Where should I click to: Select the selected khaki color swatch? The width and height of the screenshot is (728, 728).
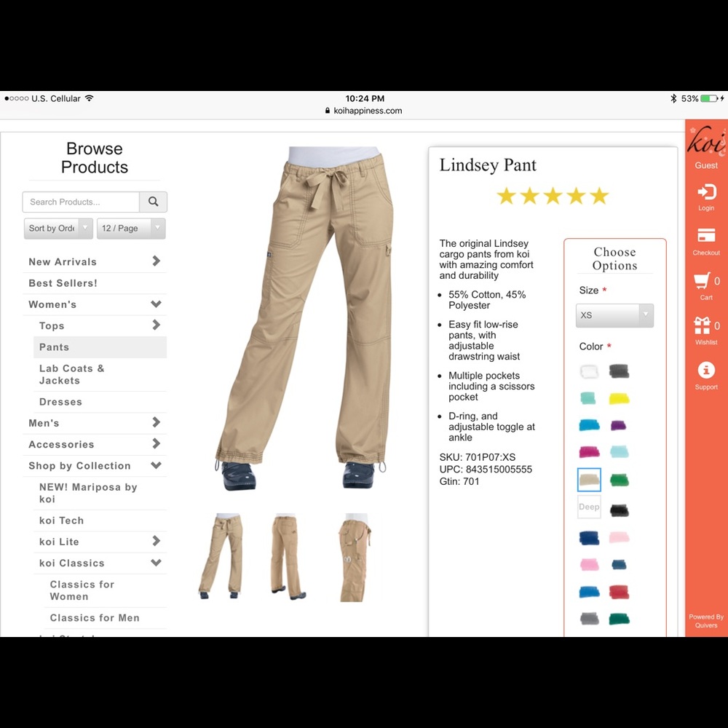(589, 480)
